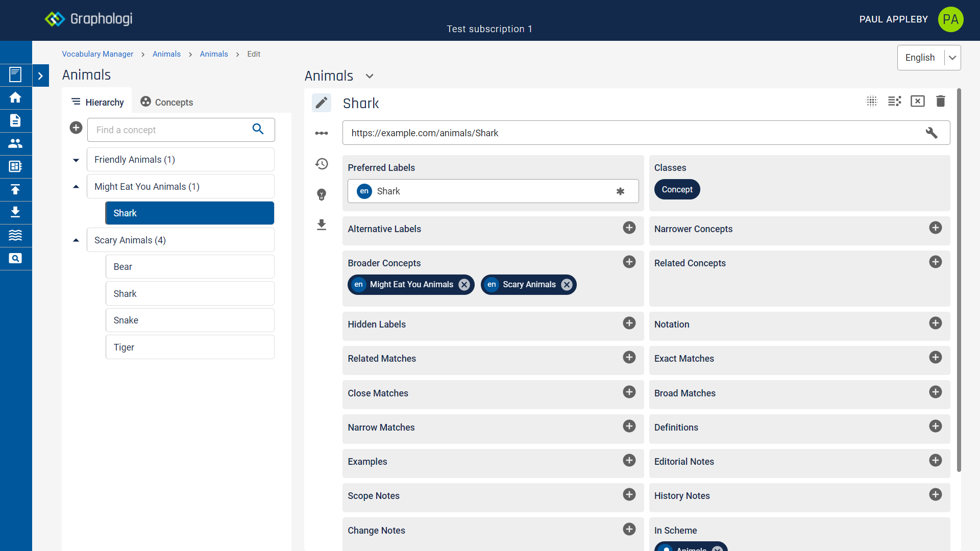Click the download icon below the lightbulb
Screen dimensions: 980x551
tap(322, 224)
